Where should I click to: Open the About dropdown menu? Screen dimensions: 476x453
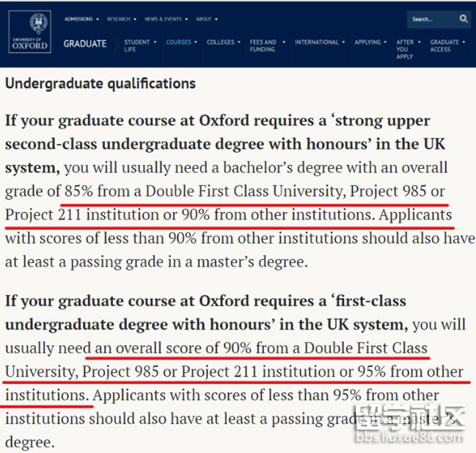(206, 19)
